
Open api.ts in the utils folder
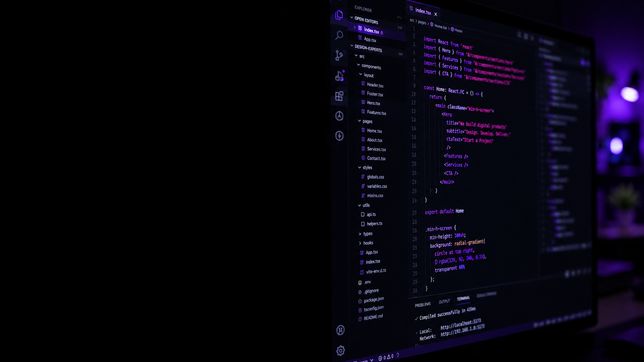click(371, 214)
